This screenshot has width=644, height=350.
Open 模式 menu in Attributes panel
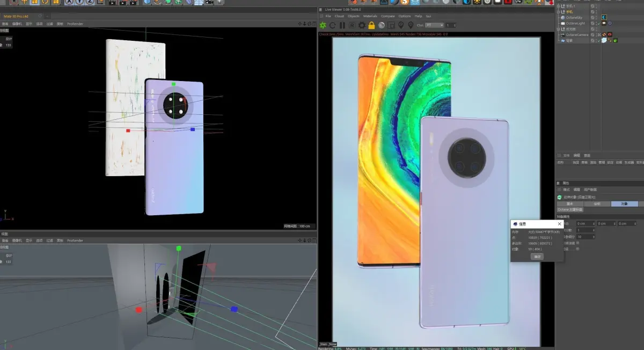pyautogui.click(x=566, y=189)
